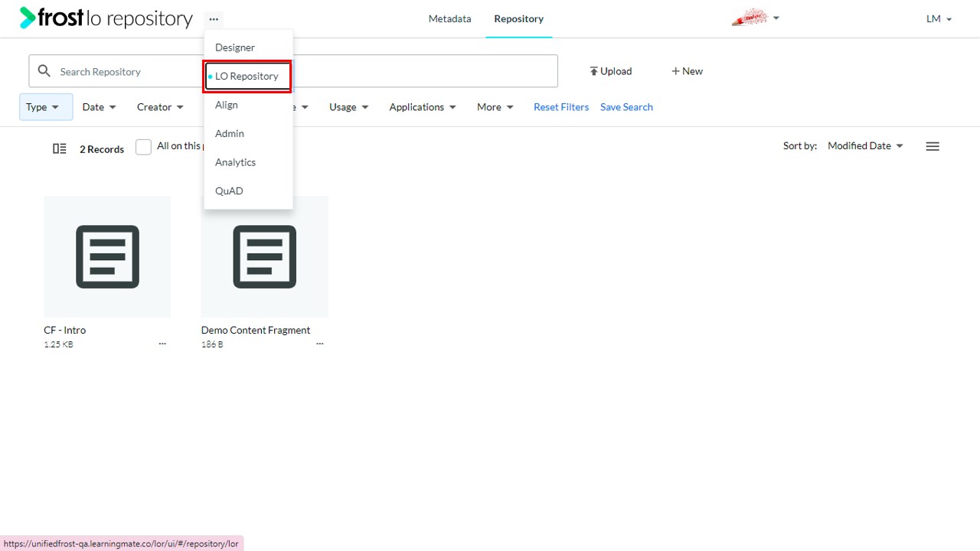Click the Reset Filters link
The width and height of the screenshot is (980, 551).
[561, 107]
